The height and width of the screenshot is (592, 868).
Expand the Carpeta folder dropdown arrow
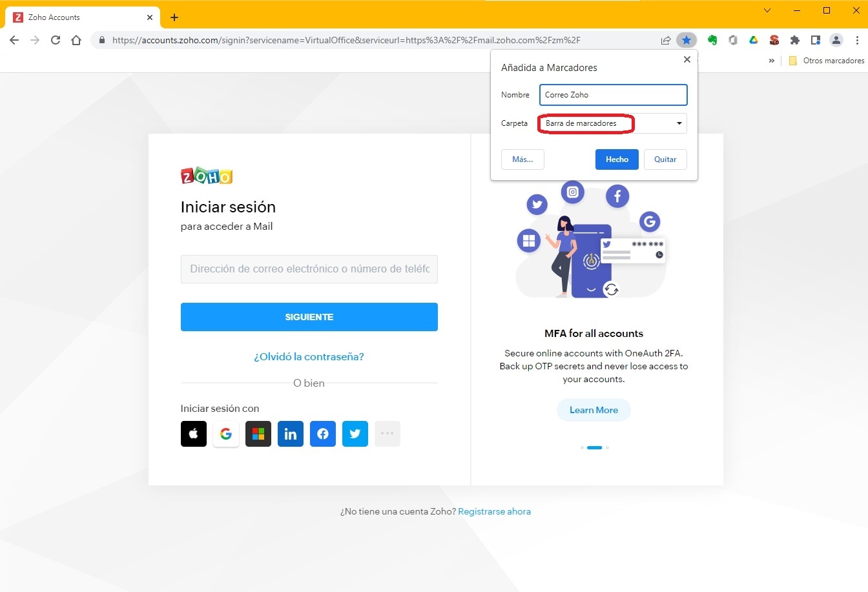679,123
